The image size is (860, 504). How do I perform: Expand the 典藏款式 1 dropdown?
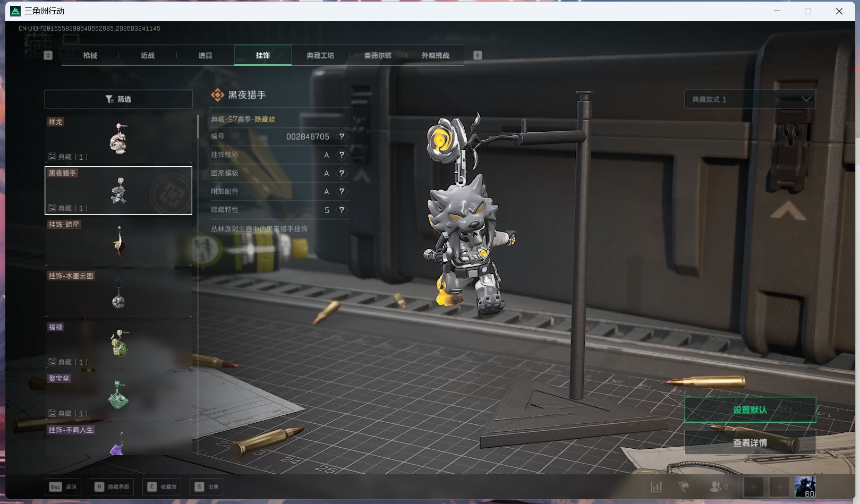click(750, 99)
